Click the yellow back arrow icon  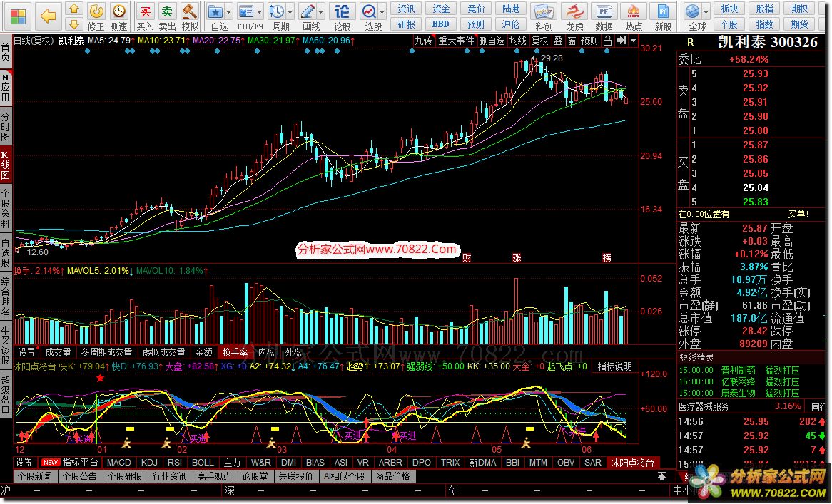coord(48,16)
